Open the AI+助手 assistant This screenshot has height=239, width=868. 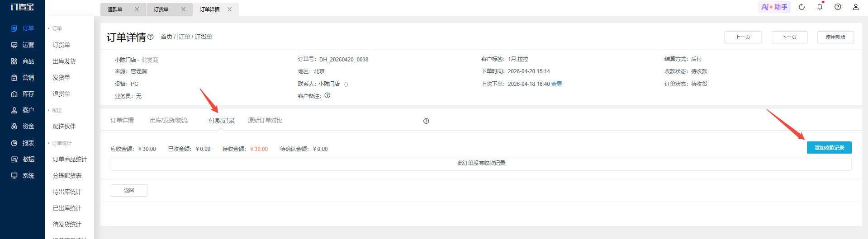click(774, 7)
